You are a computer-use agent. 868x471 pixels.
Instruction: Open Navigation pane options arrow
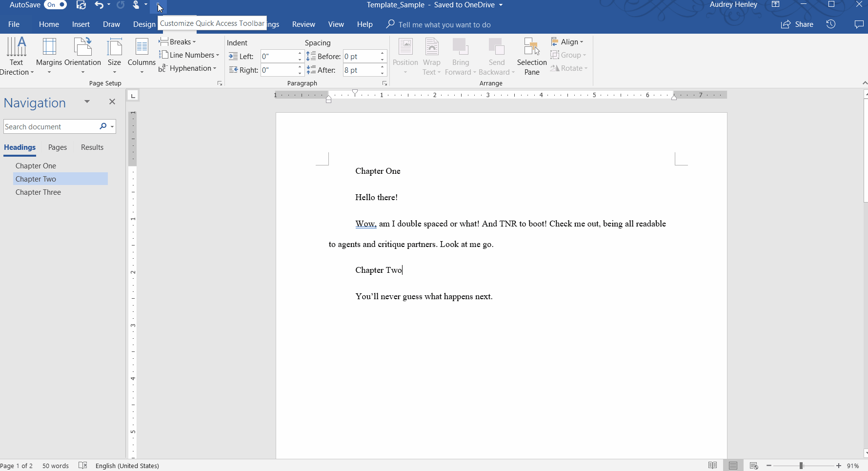(87, 102)
